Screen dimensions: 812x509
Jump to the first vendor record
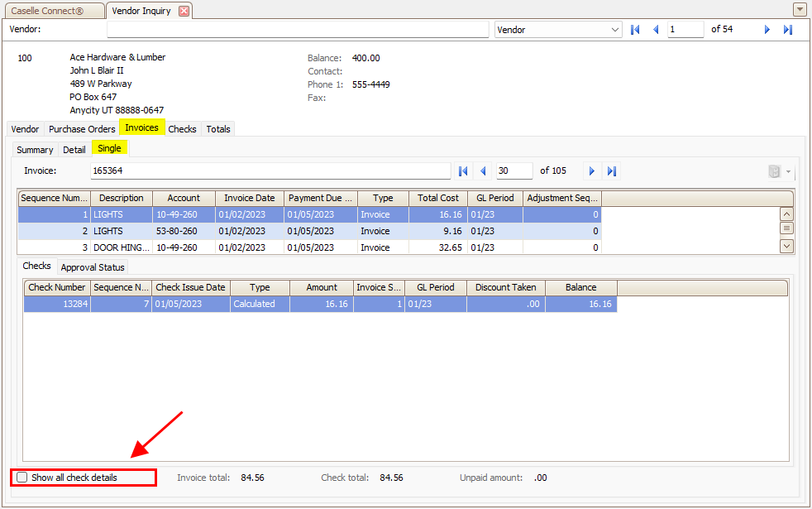click(x=635, y=29)
